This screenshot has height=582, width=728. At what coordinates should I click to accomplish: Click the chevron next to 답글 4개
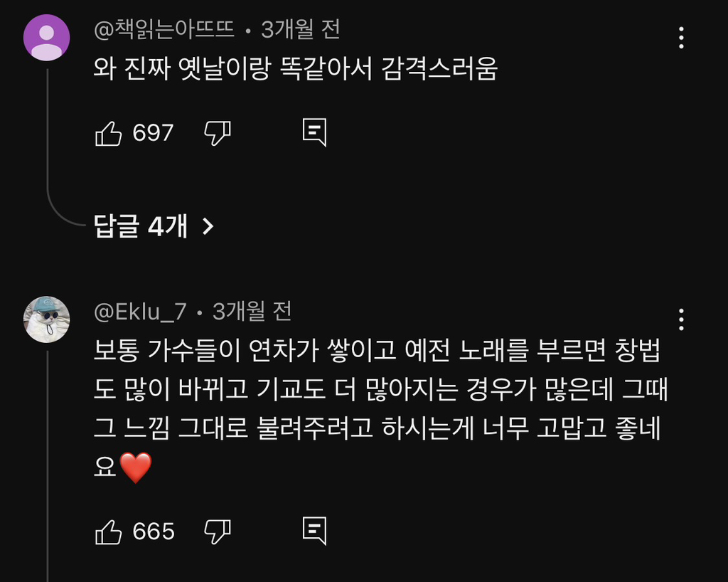(x=209, y=225)
